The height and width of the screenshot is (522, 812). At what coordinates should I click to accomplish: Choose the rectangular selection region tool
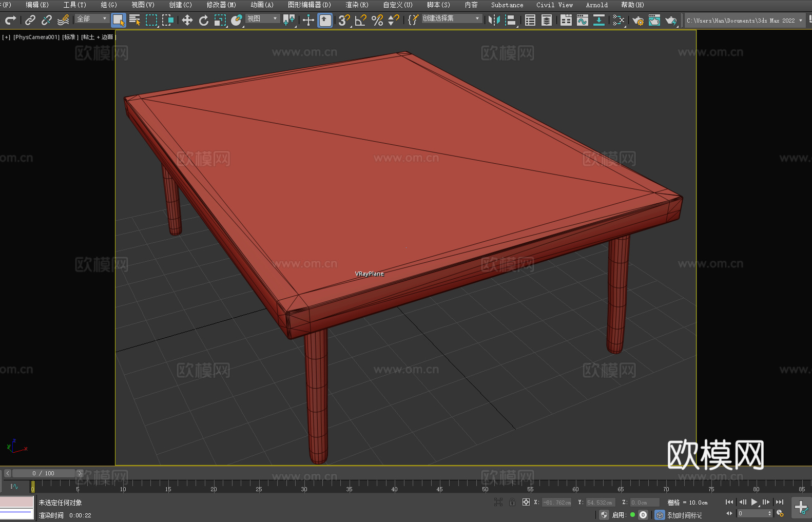[151, 20]
